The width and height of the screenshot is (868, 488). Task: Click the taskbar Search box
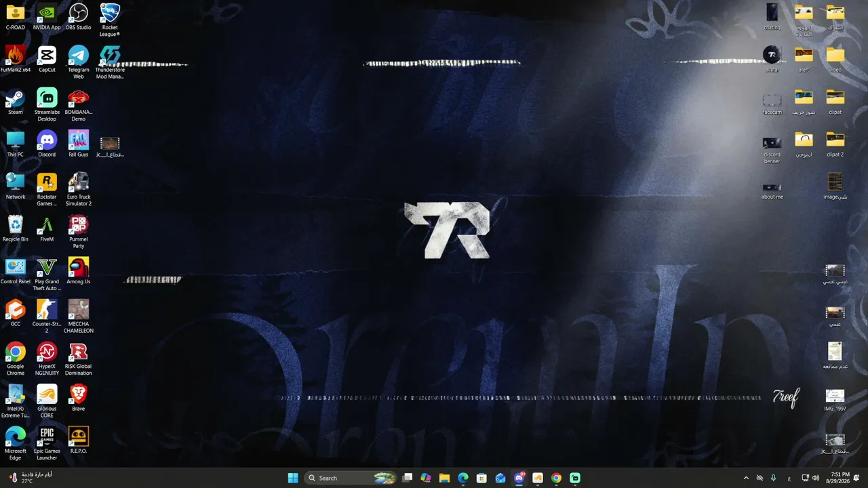tap(351, 478)
